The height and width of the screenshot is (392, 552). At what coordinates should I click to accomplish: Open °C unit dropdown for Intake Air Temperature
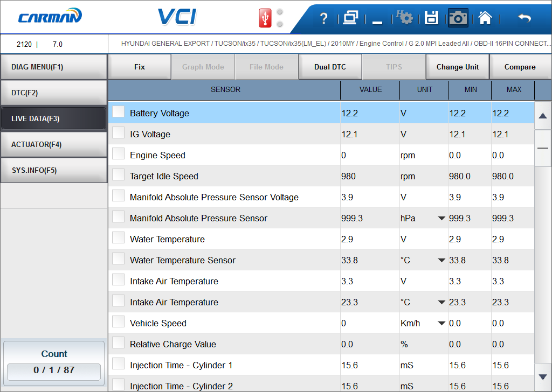(x=441, y=303)
